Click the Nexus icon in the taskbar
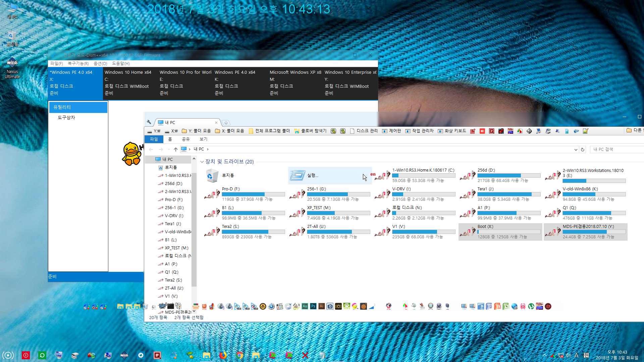644x362 pixels. point(124,355)
